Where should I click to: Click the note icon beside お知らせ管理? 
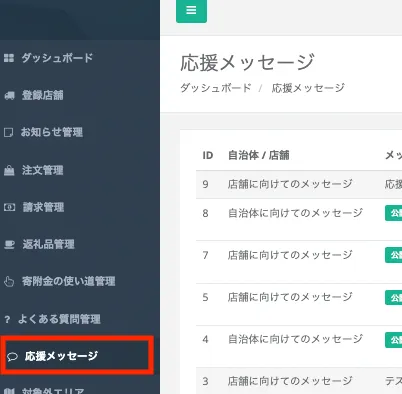click(9, 133)
